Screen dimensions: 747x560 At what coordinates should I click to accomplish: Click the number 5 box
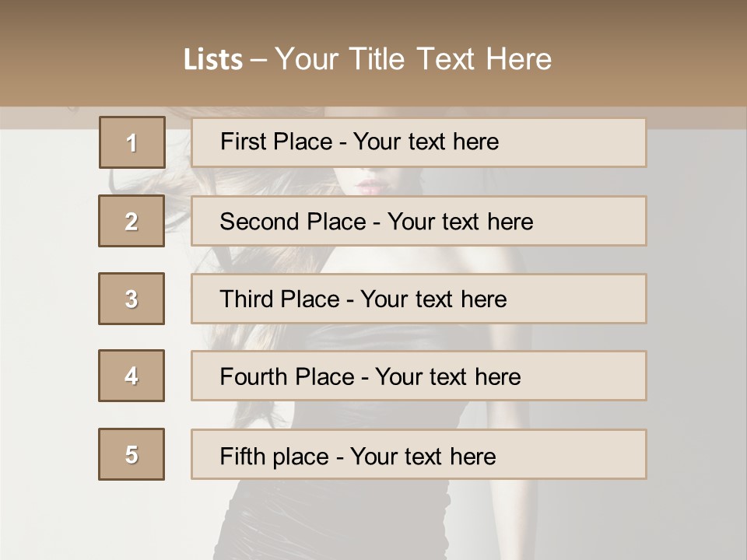click(132, 454)
